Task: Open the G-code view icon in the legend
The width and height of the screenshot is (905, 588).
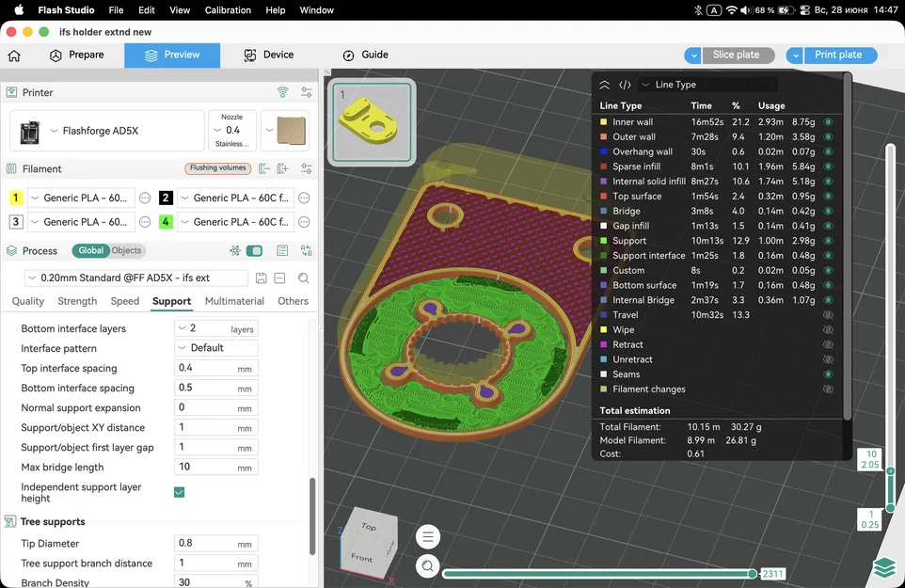Action: (x=625, y=85)
